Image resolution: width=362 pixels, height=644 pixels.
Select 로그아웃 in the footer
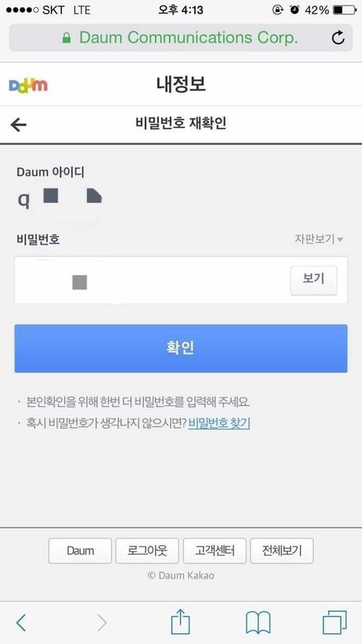pyautogui.click(x=147, y=551)
